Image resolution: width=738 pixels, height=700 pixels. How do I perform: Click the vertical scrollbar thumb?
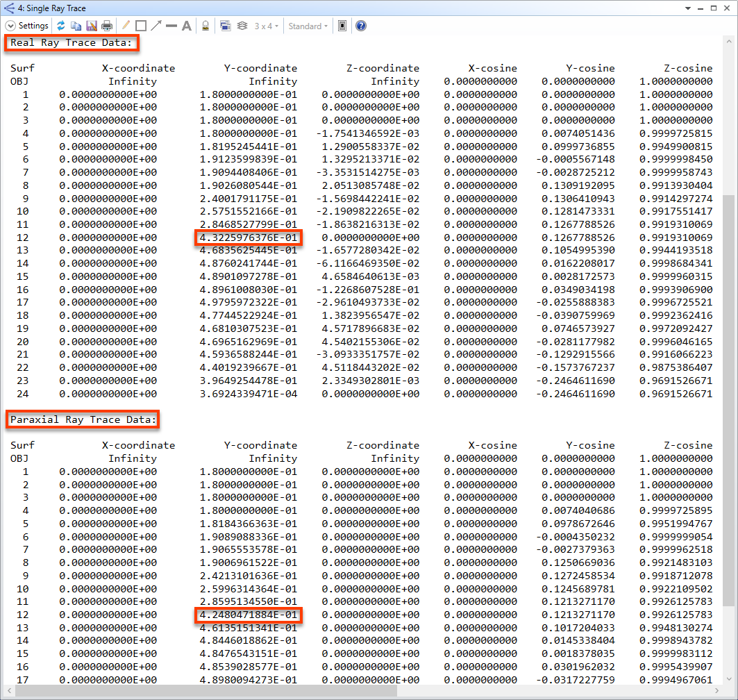click(728, 400)
